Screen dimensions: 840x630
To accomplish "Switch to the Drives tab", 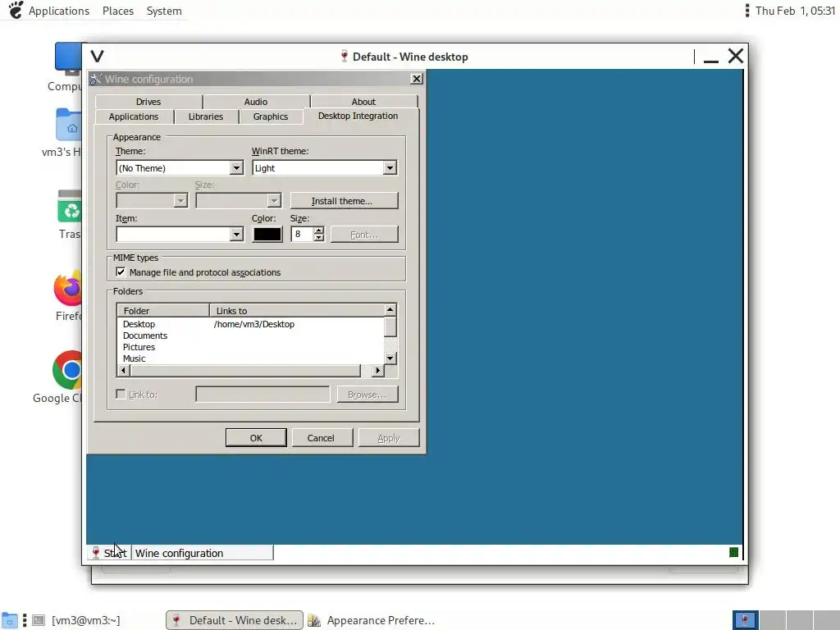I will click(x=148, y=101).
